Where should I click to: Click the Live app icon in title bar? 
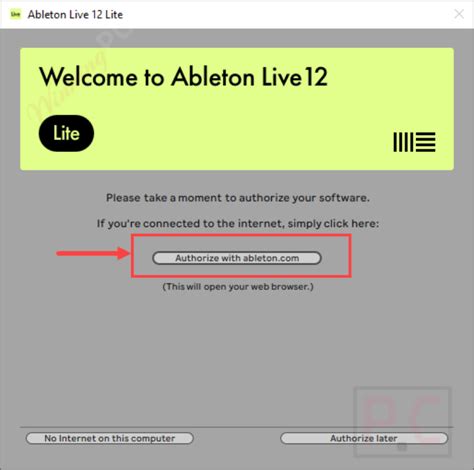[x=15, y=14]
